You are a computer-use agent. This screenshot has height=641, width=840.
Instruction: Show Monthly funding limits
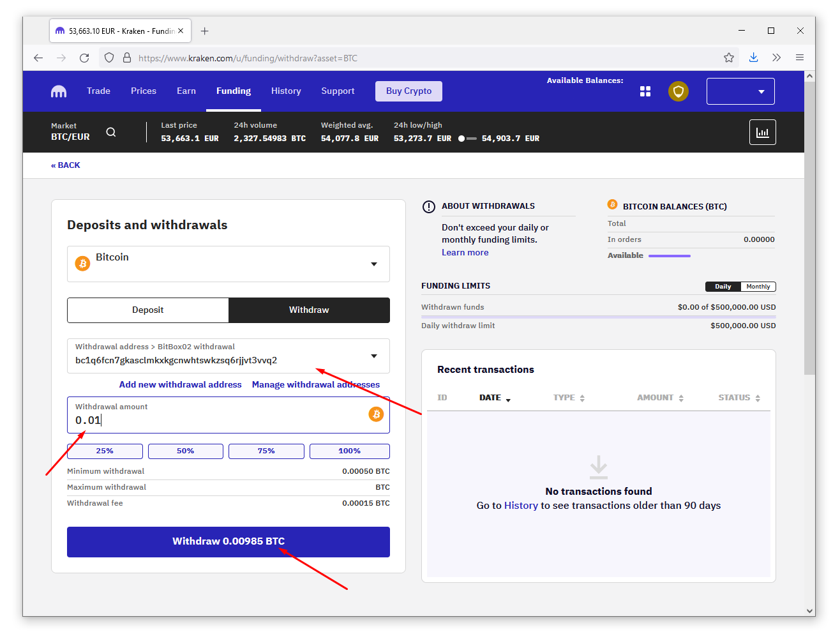click(758, 287)
